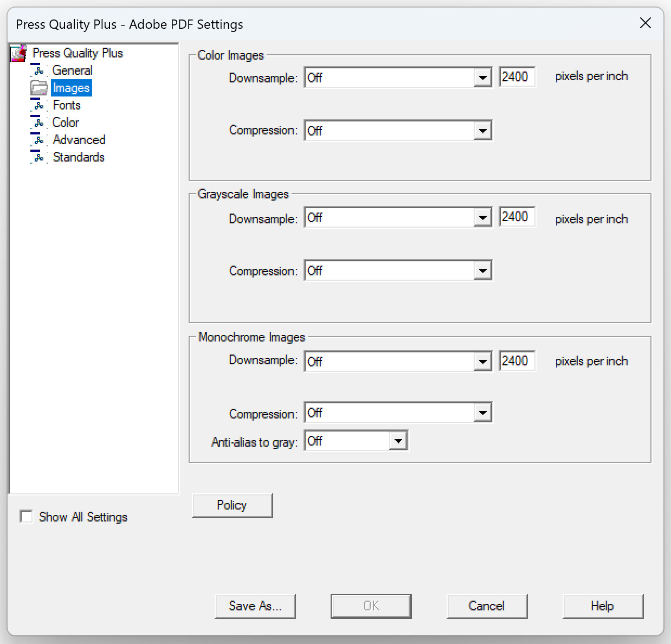Click Grayscale Images pixels per inch field
Screen dimensions: 671x644
[517, 217]
